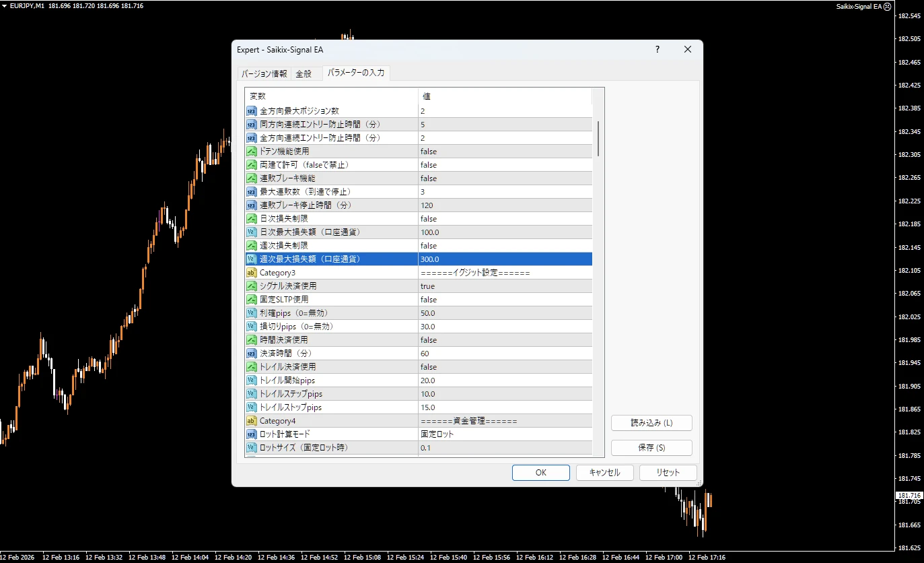Click the green check icon beside シグナル決済使用
Image resolution: width=924 pixels, height=563 pixels.
coord(250,286)
